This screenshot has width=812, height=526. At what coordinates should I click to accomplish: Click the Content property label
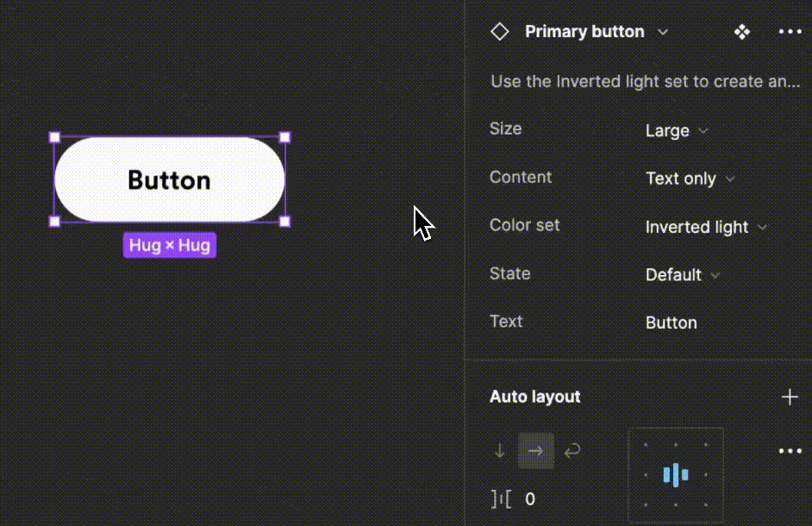click(521, 178)
